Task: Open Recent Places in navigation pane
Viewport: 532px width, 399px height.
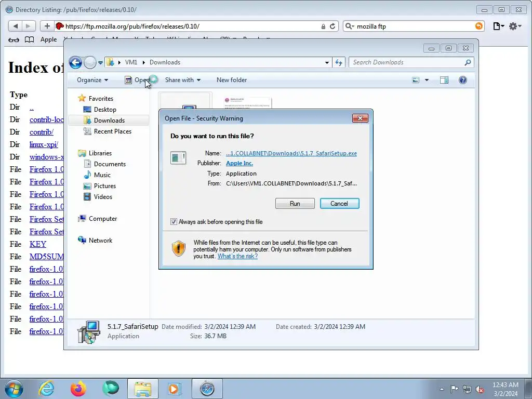Action: pyautogui.click(x=112, y=131)
